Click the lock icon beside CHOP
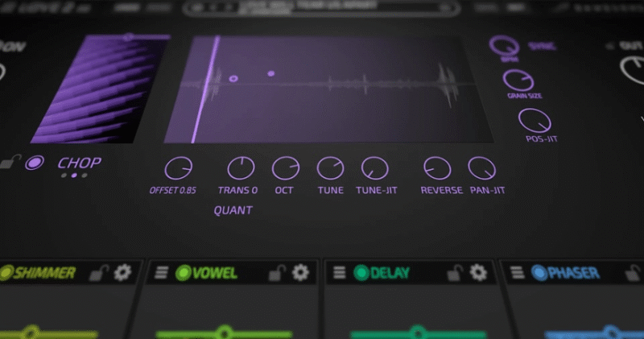644x339 pixels. pyautogui.click(x=7, y=163)
